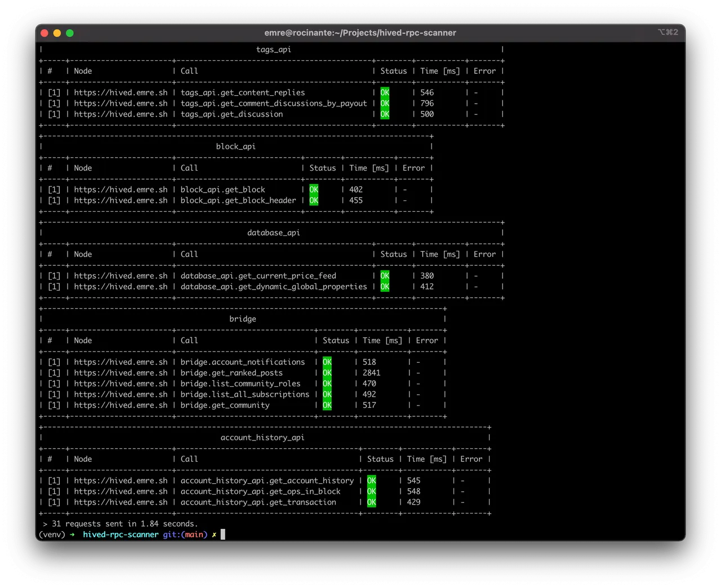Image resolution: width=721 pixels, height=588 pixels.
Task: Select tags_api.get_content_replies call text
Action: [x=243, y=92]
